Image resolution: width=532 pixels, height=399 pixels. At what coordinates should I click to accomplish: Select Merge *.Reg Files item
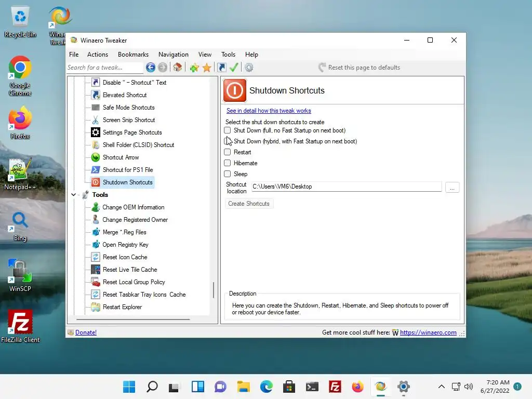click(x=125, y=232)
